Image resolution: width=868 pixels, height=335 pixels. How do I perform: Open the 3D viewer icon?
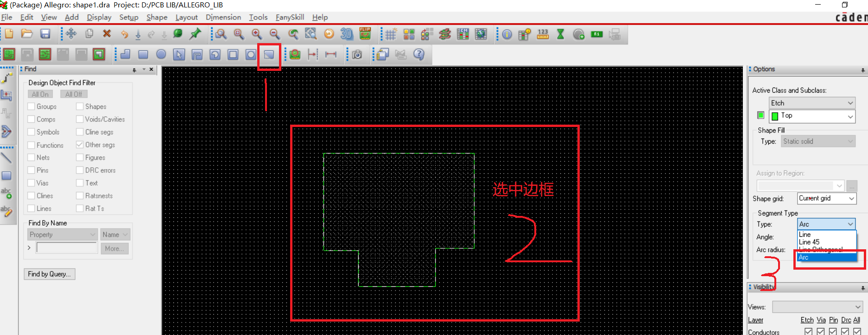click(346, 34)
